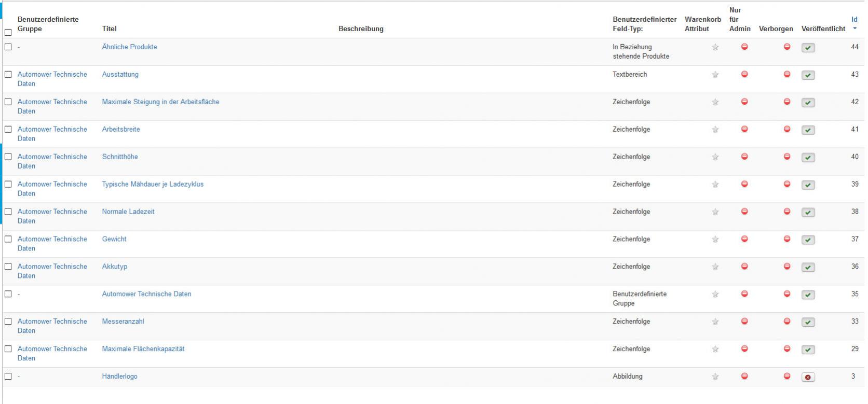Image resolution: width=868 pixels, height=404 pixels.
Task: Toggle the admin-only icon for the Ausstattung row
Action: (744, 74)
